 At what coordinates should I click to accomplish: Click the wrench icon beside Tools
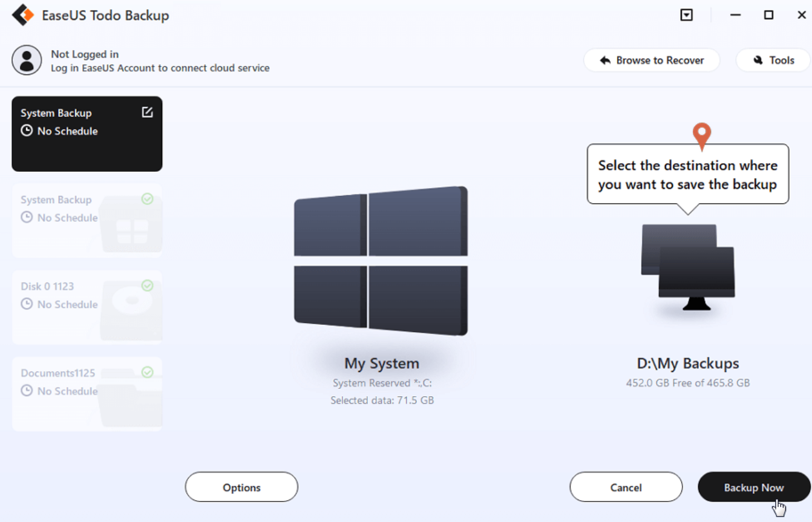pos(758,60)
